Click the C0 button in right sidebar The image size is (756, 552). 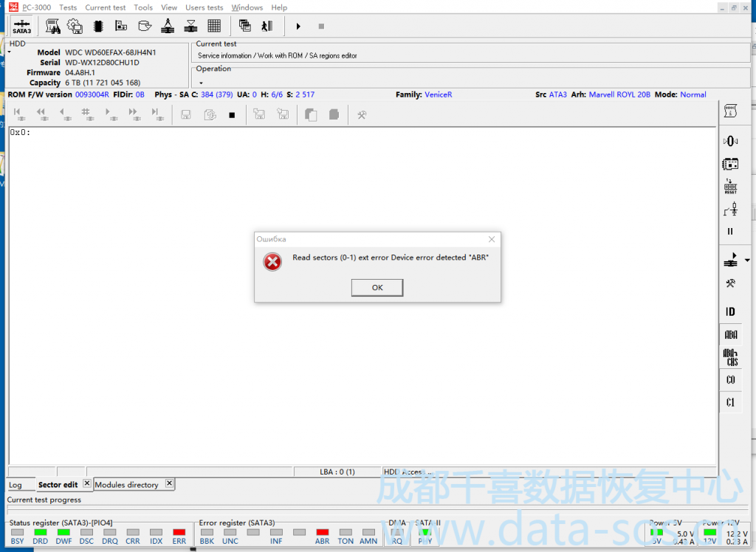[730, 380]
